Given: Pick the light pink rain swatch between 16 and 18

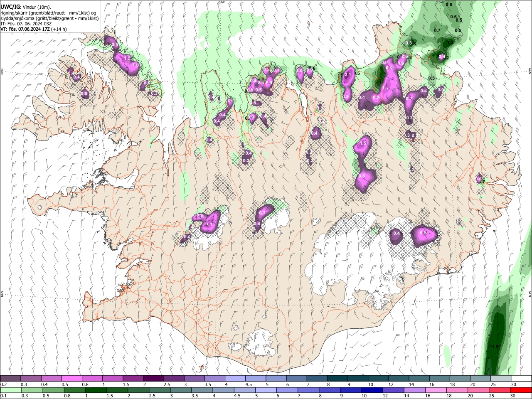Looking at the screenshot, I should (x=436, y=390).
